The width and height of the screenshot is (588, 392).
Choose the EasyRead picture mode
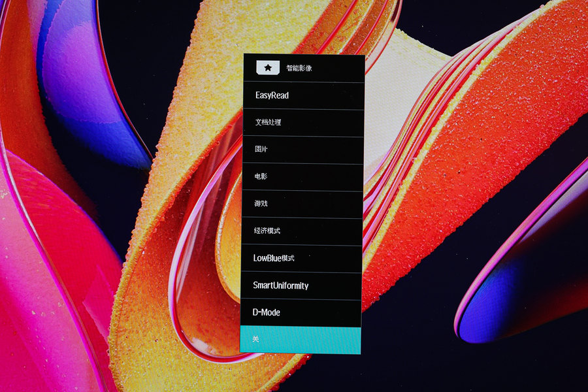pos(272,95)
